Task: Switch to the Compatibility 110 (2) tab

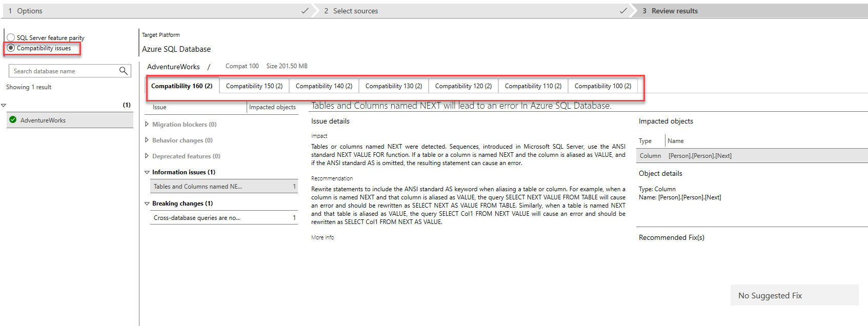Action: coord(533,86)
